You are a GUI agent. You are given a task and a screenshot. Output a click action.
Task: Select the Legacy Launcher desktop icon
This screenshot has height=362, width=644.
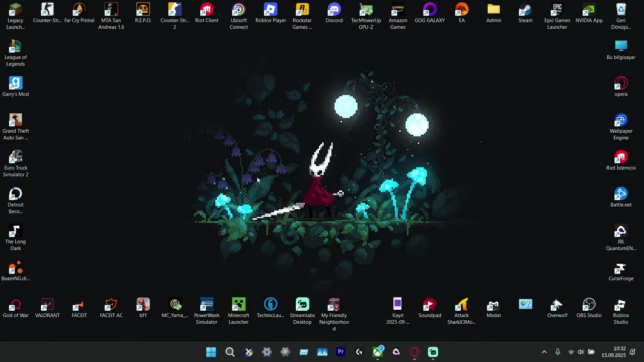point(16,16)
